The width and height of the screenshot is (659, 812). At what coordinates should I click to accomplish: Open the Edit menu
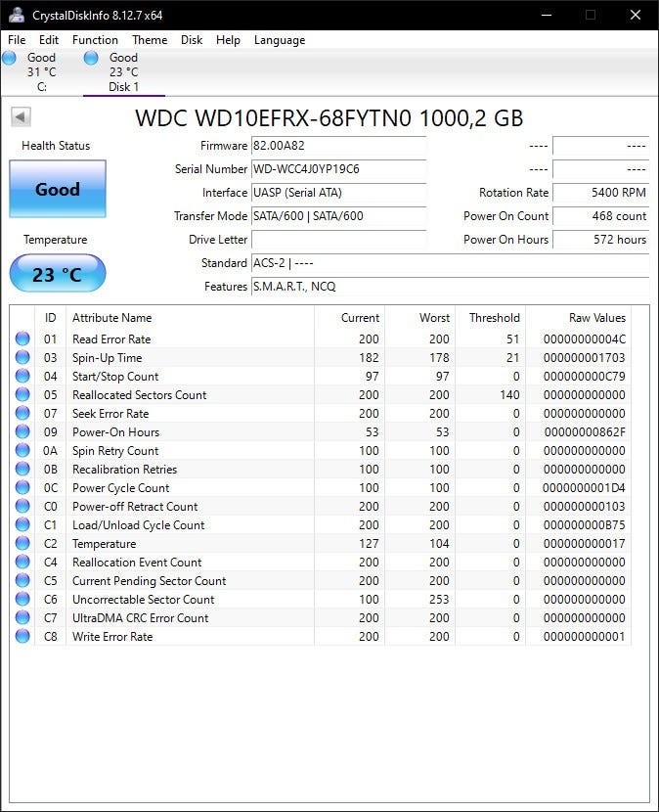(x=49, y=40)
